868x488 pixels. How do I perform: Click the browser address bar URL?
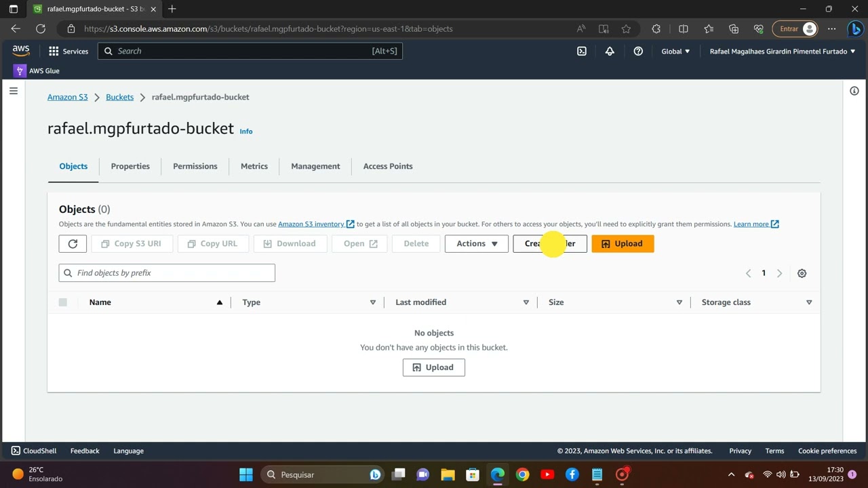coord(269,28)
